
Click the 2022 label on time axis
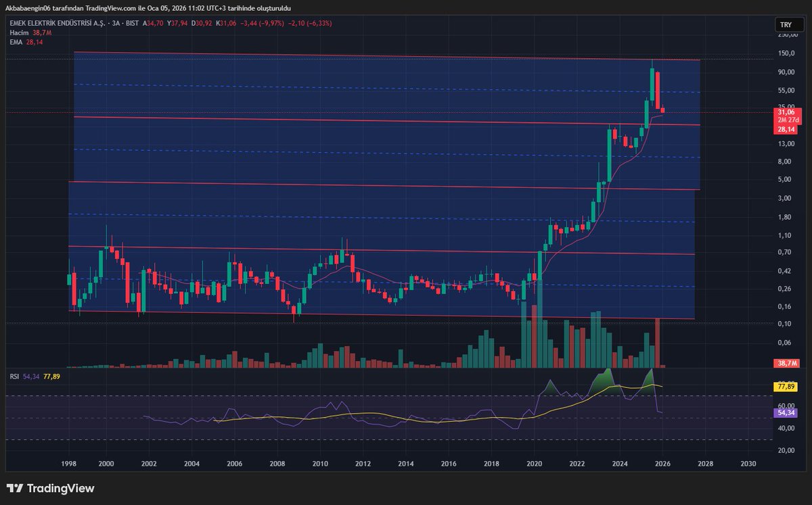pyautogui.click(x=577, y=464)
